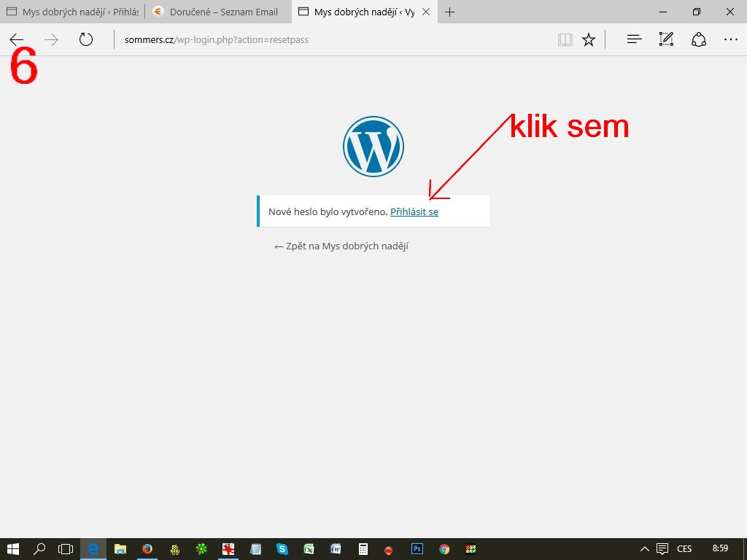
Task: Click the Edge taskbar icon
Action: click(93, 549)
